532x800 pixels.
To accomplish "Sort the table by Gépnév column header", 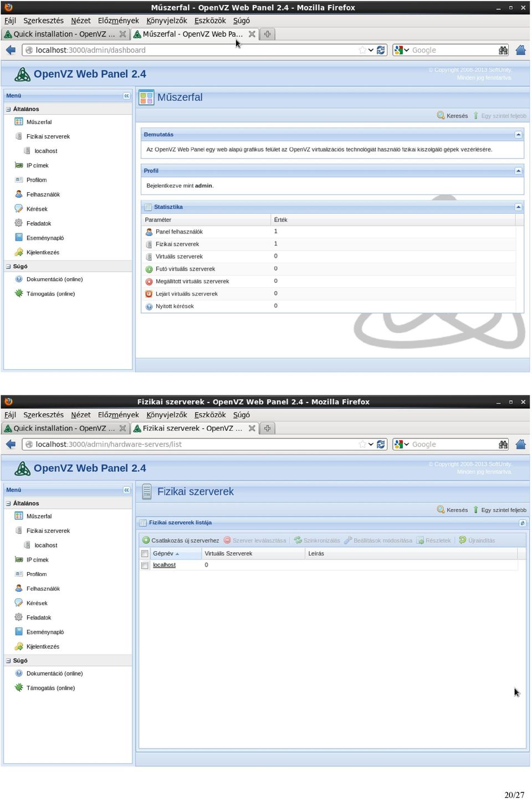I will [x=171, y=553].
